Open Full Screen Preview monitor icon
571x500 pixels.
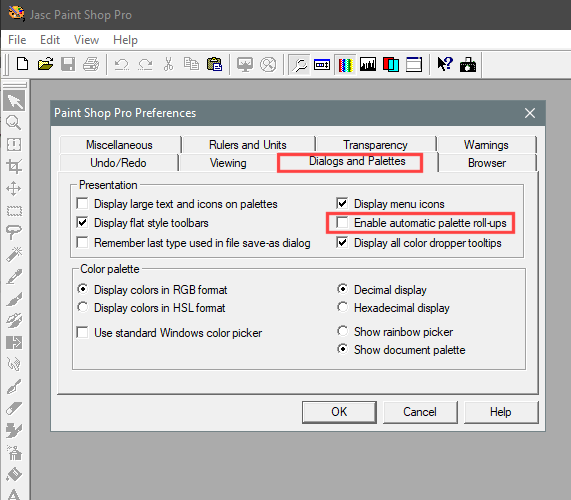(245, 64)
